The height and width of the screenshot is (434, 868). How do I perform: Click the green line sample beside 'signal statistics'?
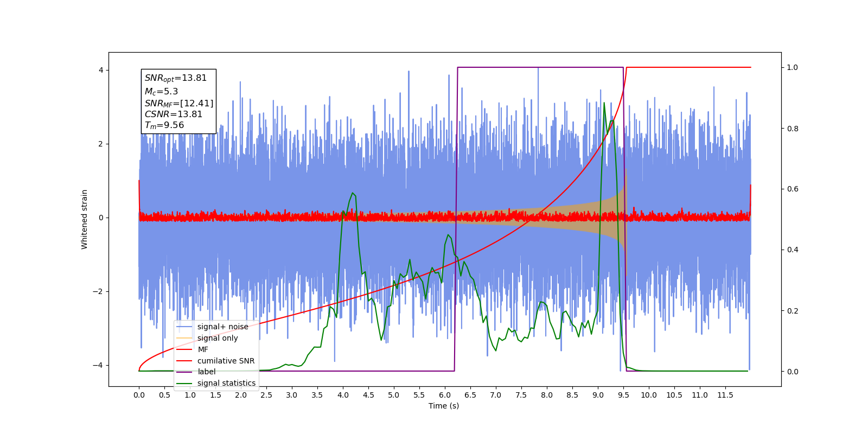pos(184,383)
